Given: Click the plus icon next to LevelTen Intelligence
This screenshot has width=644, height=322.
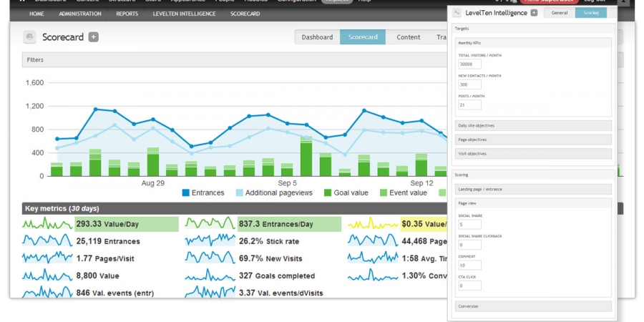Looking at the screenshot, I should pos(534,13).
